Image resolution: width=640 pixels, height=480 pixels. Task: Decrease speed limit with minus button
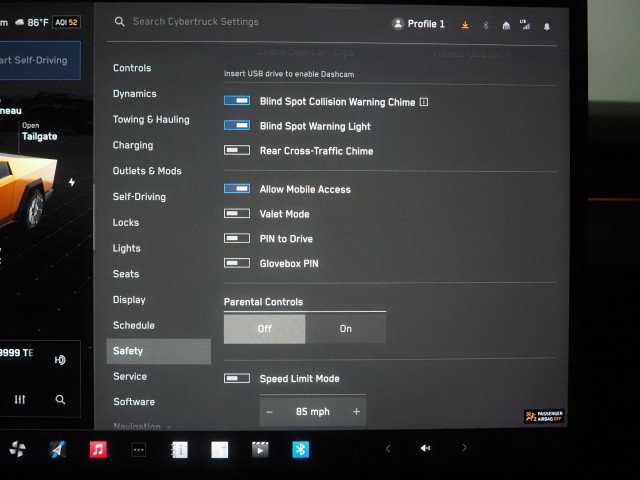269,412
